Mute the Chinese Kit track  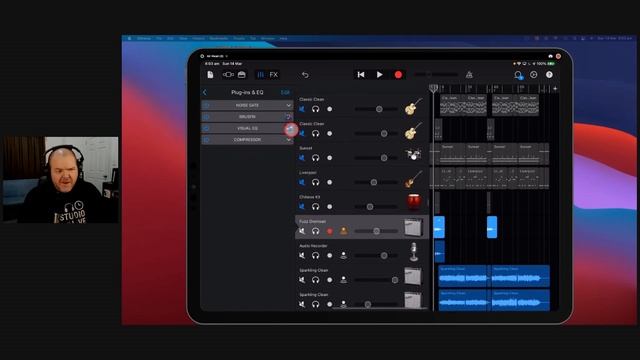click(x=302, y=207)
